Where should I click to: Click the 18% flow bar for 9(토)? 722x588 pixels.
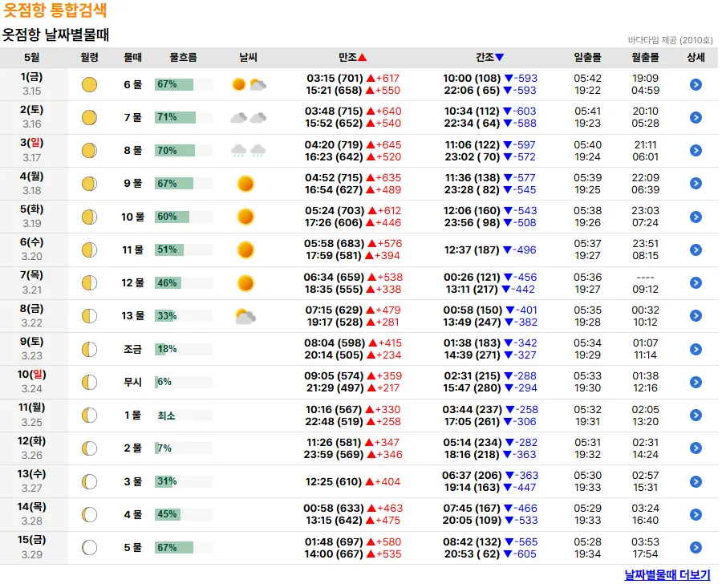pyautogui.click(x=184, y=349)
